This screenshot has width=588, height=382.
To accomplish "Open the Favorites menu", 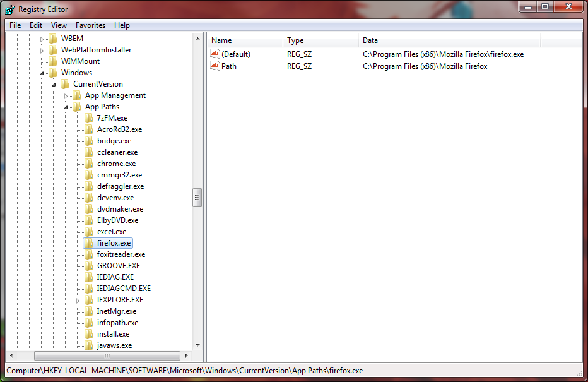I will coord(90,25).
